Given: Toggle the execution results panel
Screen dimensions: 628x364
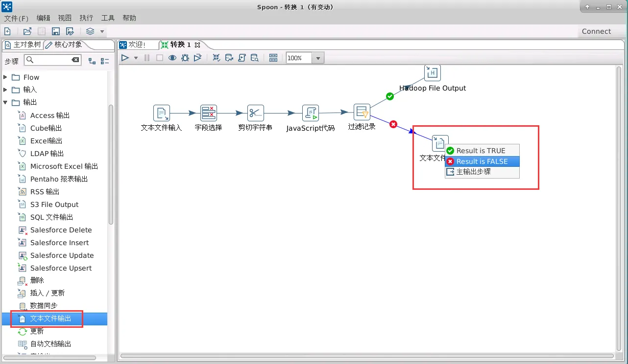Looking at the screenshot, I should pos(273,58).
